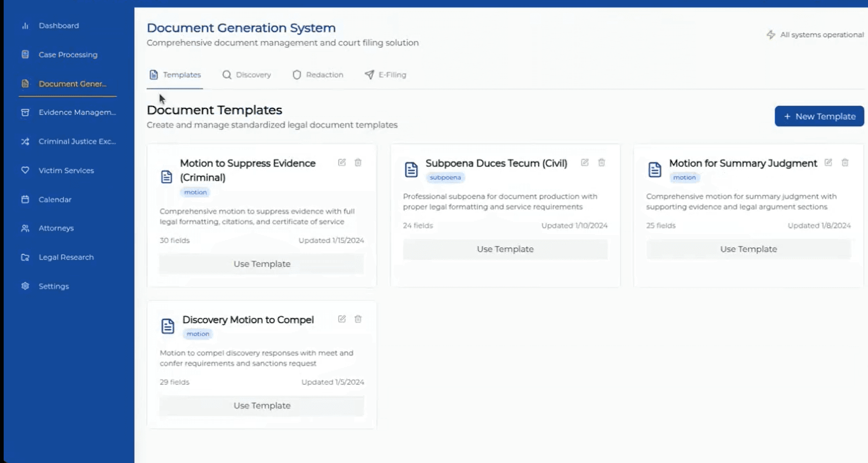Click the Document Generation sidebar icon
Image resolution: width=868 pixels, height=463 pixels.
[25, 84]
